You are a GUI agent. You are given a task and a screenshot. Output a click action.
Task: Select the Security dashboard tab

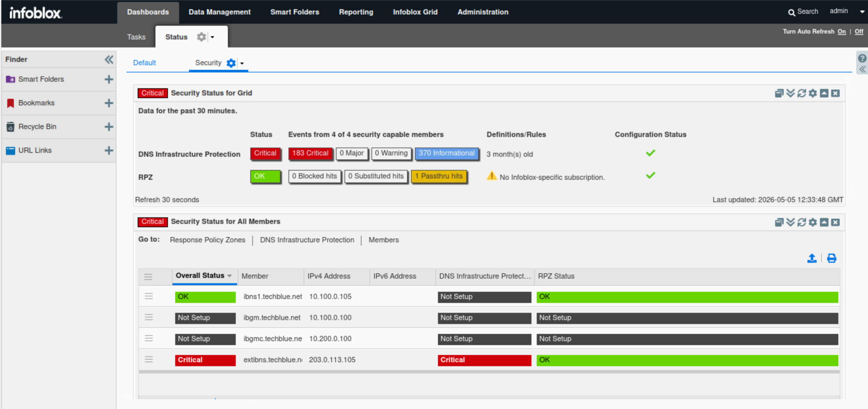point(208,63)
